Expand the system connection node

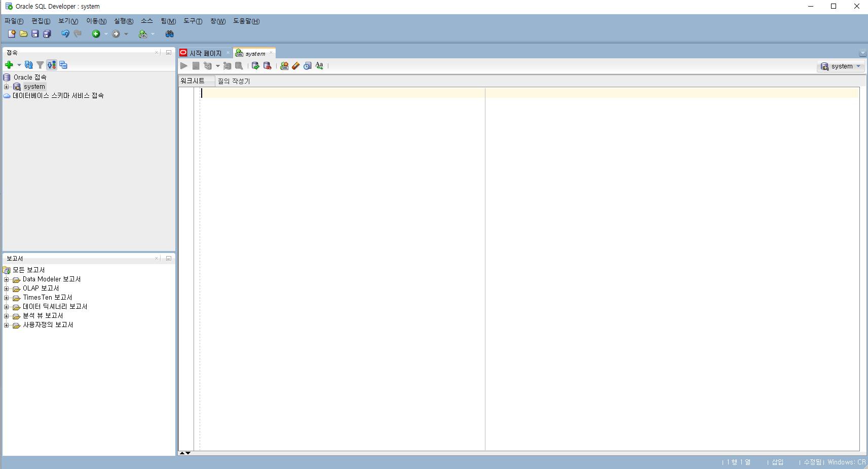6,87
